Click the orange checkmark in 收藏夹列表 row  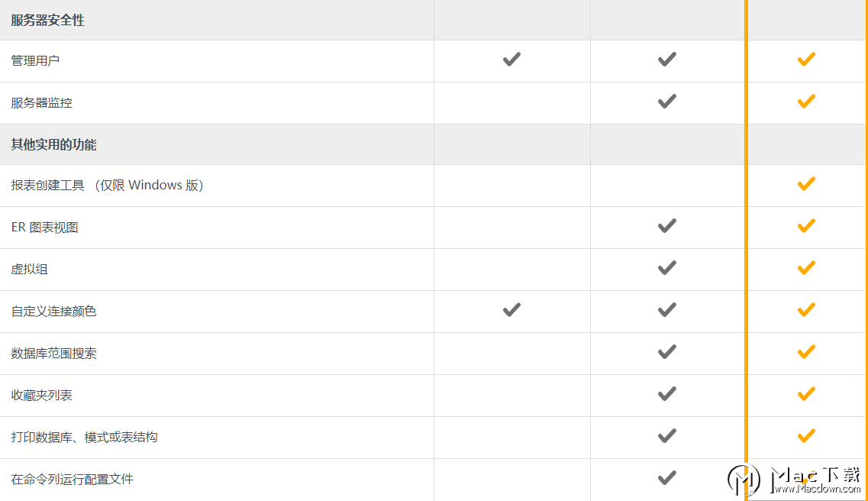806,394
